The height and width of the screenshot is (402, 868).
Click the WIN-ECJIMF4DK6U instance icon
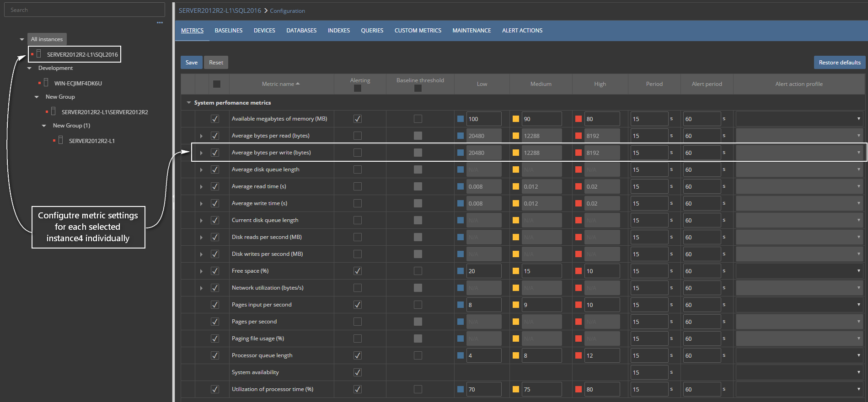click(46, 83)
